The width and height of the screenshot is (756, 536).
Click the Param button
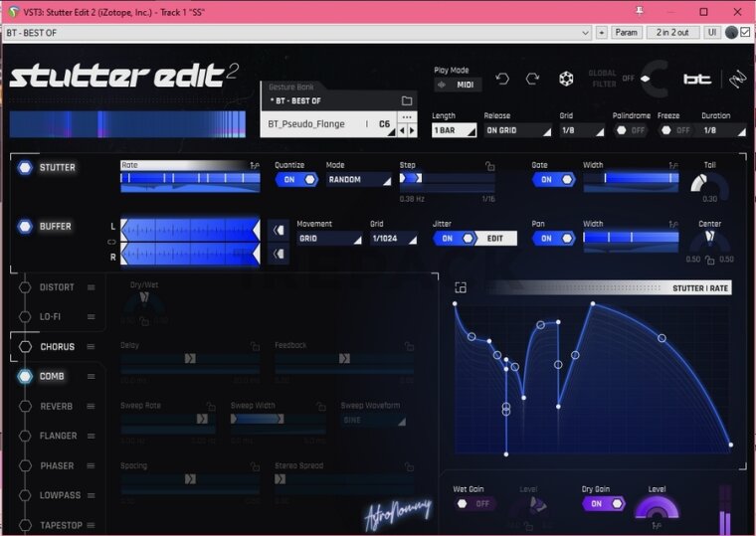(626, 33)
